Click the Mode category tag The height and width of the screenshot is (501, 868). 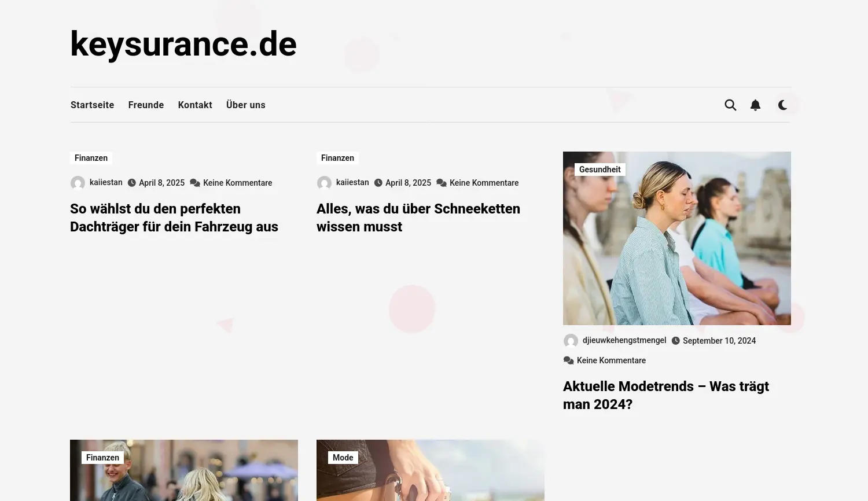point(343,458)
